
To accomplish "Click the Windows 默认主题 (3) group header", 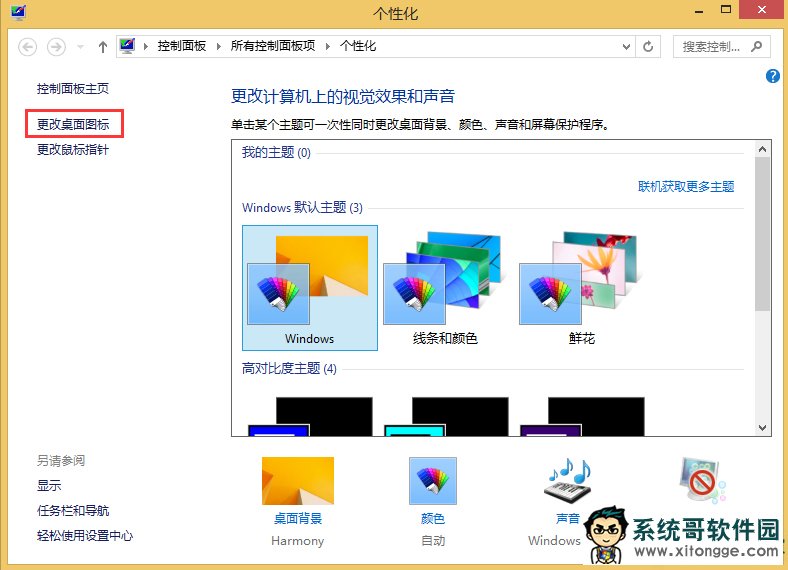I will click(x=302, y=208).
